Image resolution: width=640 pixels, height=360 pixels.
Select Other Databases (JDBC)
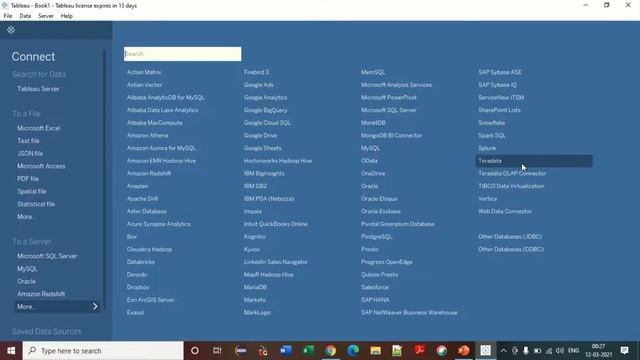click(x=510, y=237)
